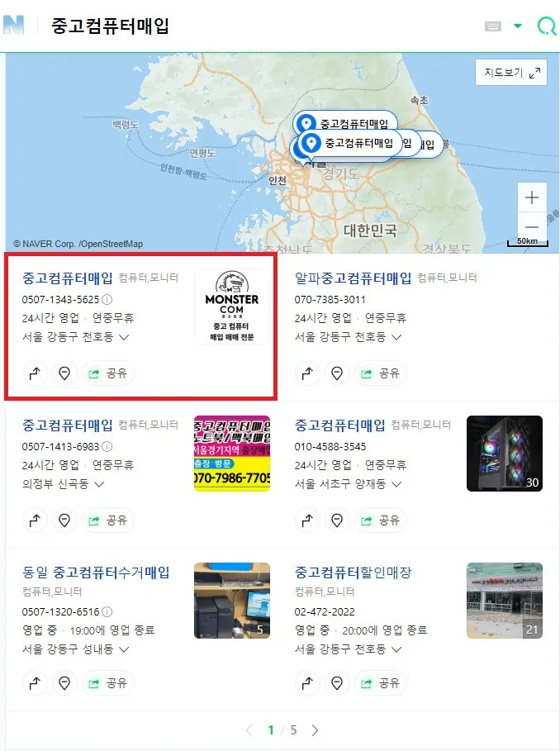Screen dimensions: 560x751
Task: Share the 양재동 010-4588-3545 listing
Action: coord(381,520)
